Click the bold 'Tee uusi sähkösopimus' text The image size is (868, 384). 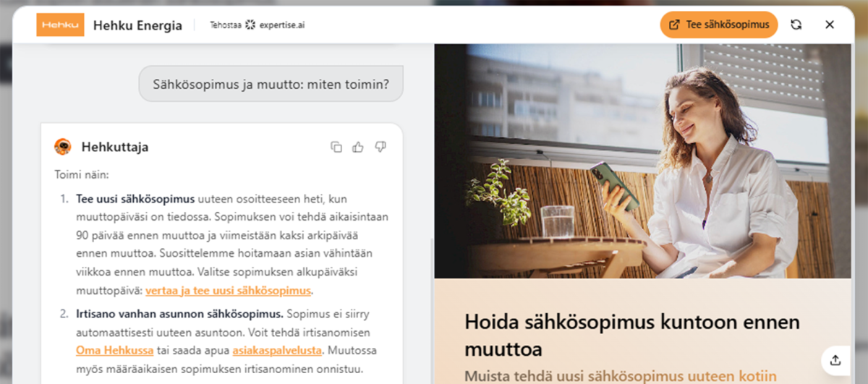[135, 198]
